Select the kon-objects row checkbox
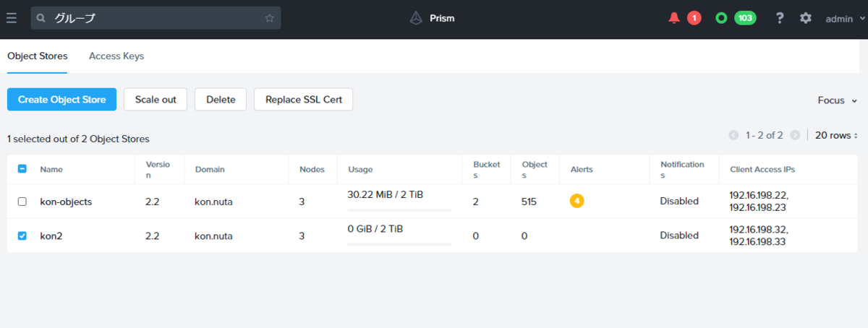The height and width of the screenshot is (328, 868). (22, 202)
